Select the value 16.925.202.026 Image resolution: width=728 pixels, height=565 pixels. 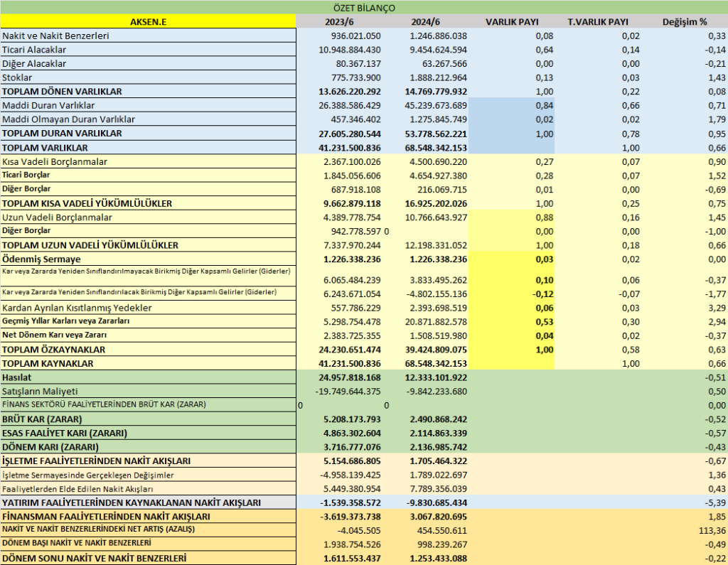pos(436,203)
